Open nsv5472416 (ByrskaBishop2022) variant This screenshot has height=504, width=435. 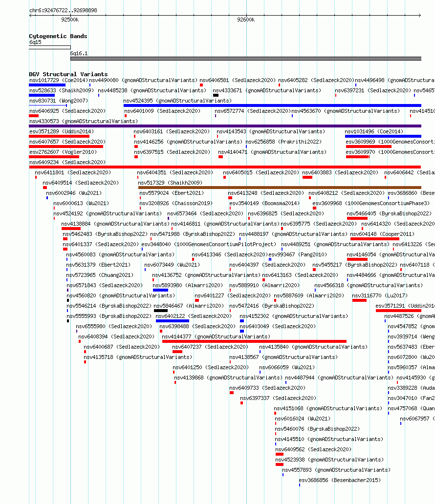[x=272, y=306]
